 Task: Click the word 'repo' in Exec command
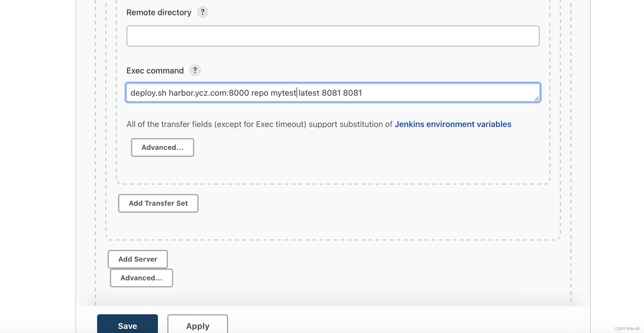click(259, 93)
